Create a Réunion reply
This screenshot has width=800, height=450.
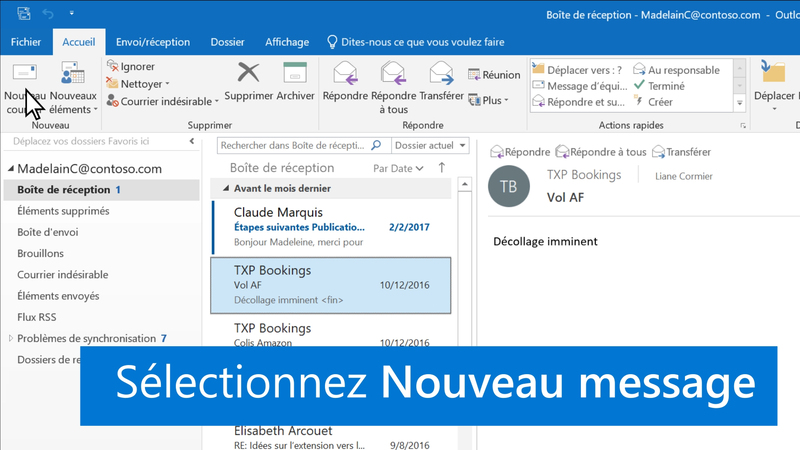pos(494,75)
